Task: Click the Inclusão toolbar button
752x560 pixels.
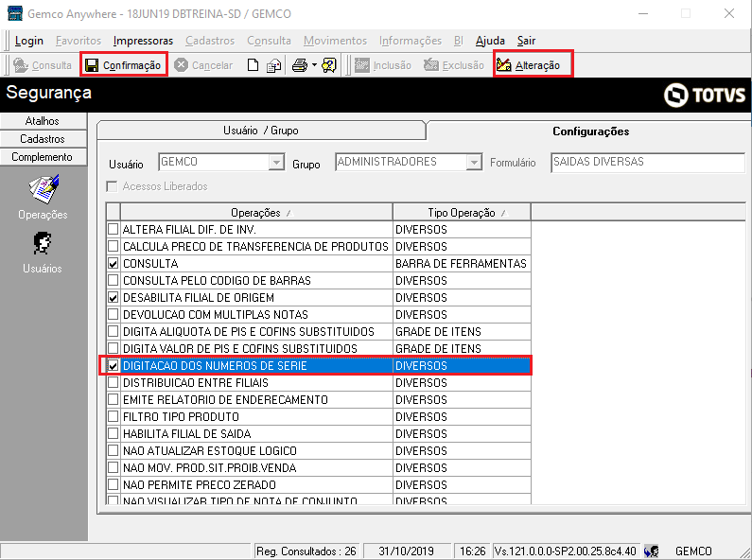Action: tap(383, 65)
